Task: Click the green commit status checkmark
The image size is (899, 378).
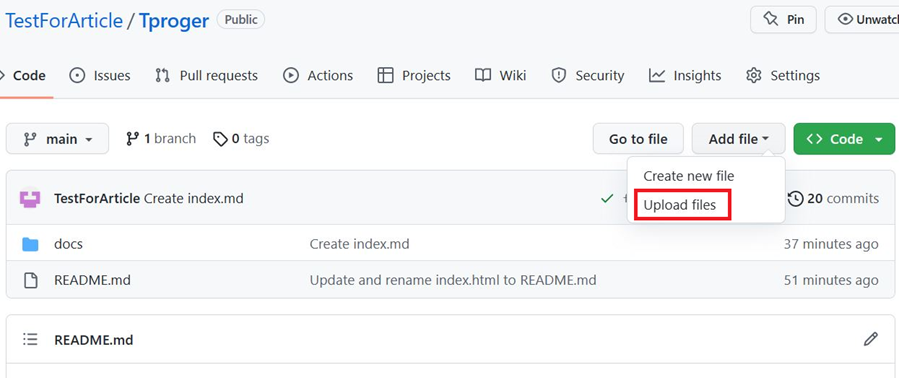Action: pyautogui.click(x=607, y=198)
